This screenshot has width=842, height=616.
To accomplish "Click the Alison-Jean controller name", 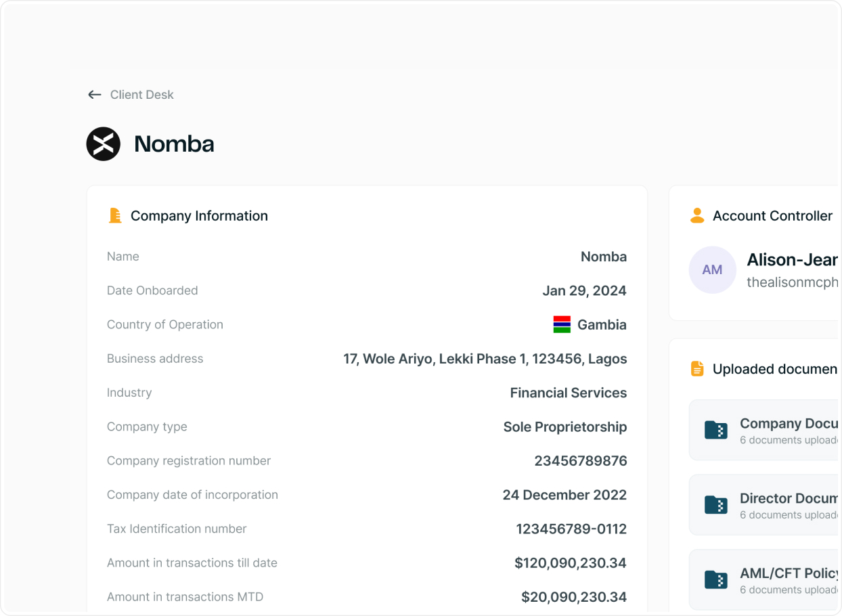I will point(793,260).
